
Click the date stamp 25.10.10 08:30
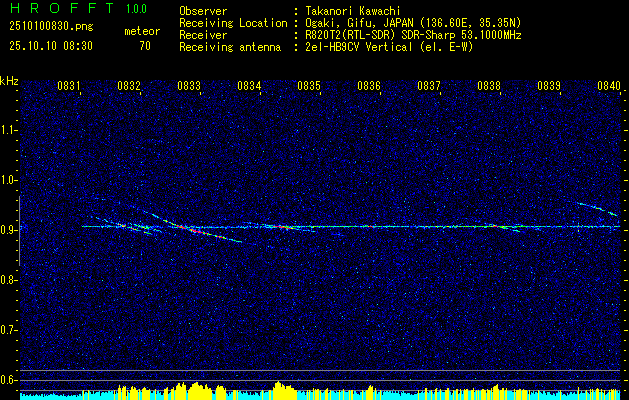click(51, 46)
